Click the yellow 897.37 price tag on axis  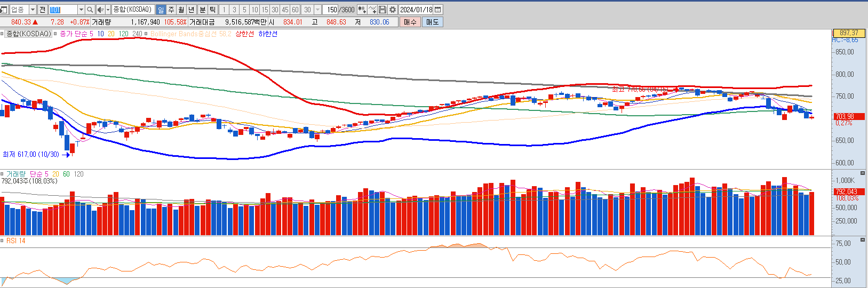pos(849,33)
